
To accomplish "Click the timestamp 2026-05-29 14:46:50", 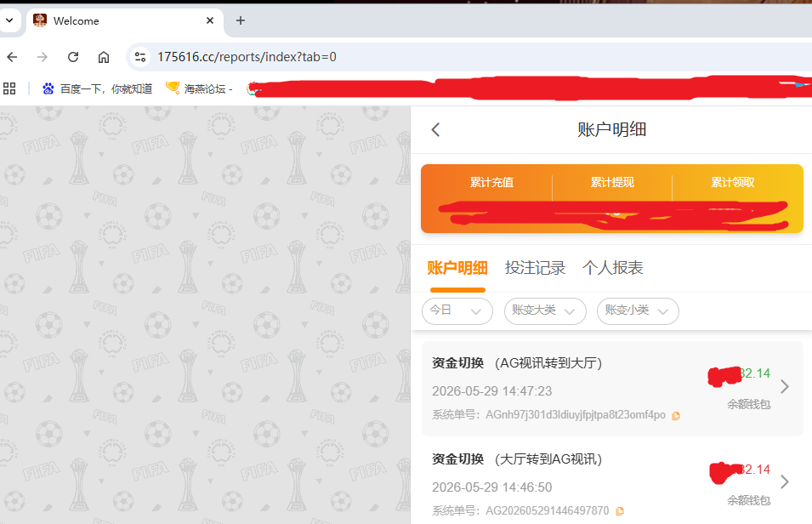I will click(492, 487).
